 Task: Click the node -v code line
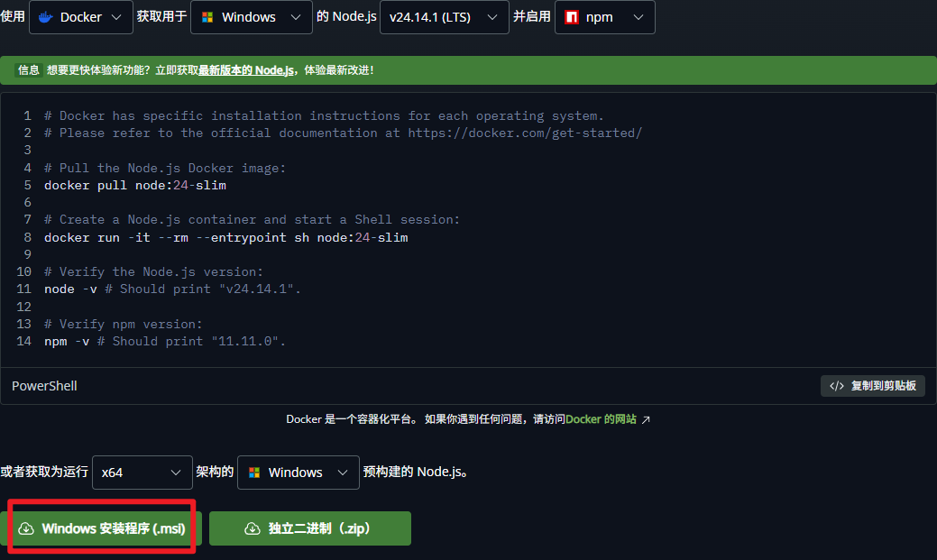click(172, 289)
